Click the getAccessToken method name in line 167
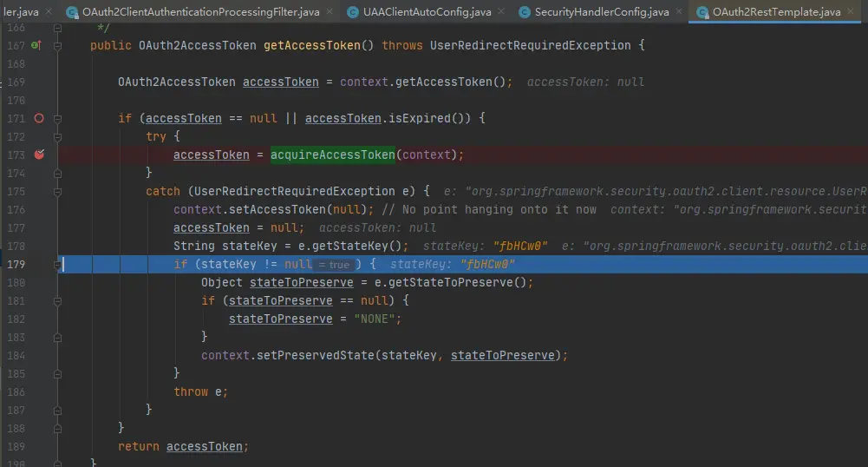The width and height of the screenshot is (868, 467). pyautogui.click(x=312, y=45)
